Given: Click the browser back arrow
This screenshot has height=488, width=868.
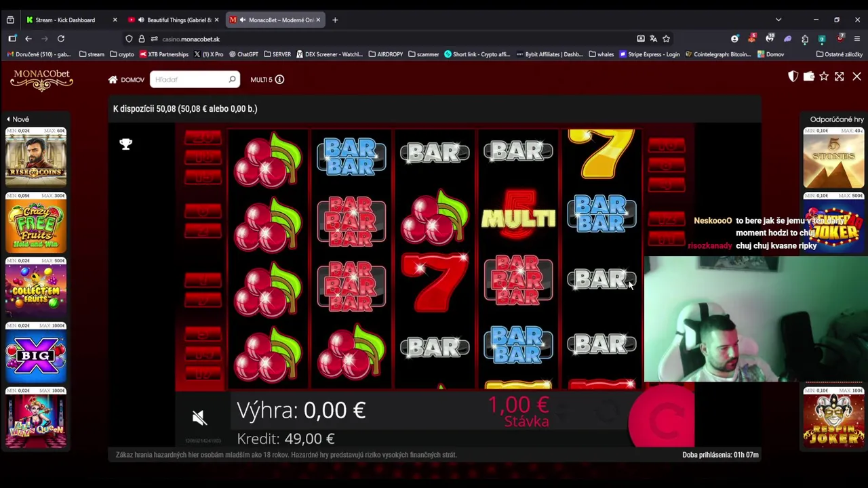Looking at the screenshot, I should pyautogui.click(x=28, y=39).
